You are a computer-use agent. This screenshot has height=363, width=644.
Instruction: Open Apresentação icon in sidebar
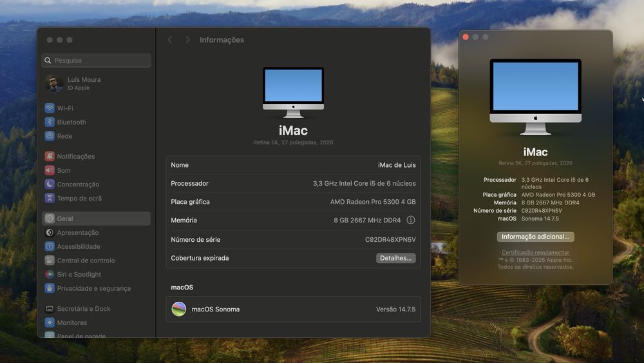point(50,233)
